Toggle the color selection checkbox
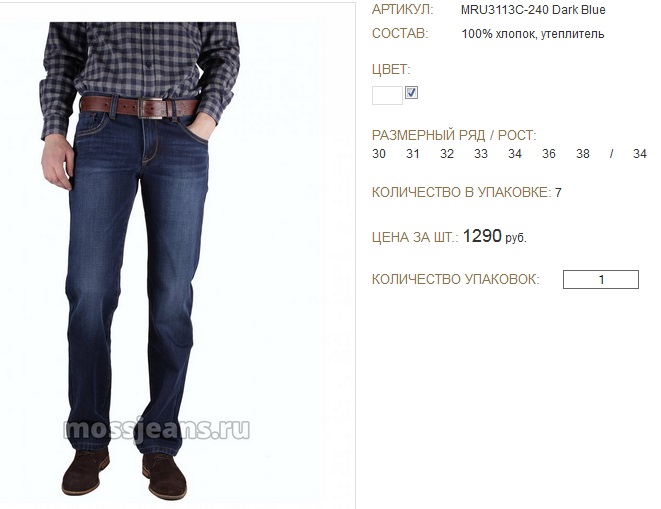661x509 pixels. 411,92
